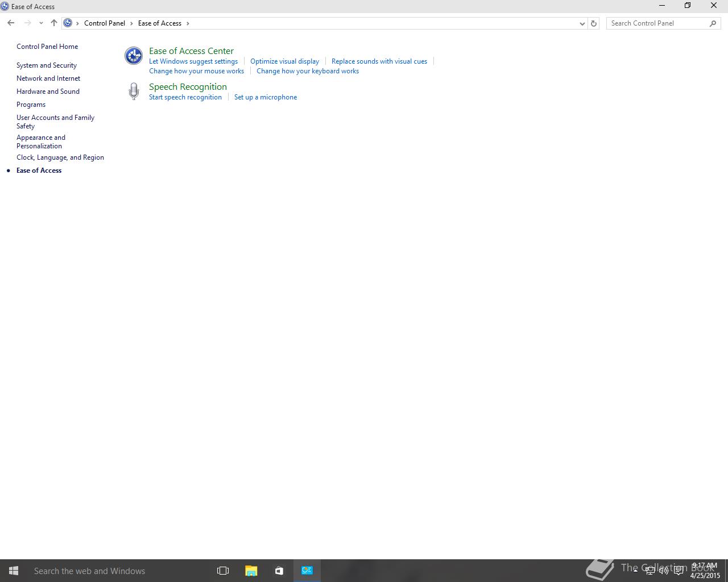Image resolution: width=728 pixels, height=582 pixels.
Task: Open Task View on the taskbar
Action: click(x=223, y=571)
